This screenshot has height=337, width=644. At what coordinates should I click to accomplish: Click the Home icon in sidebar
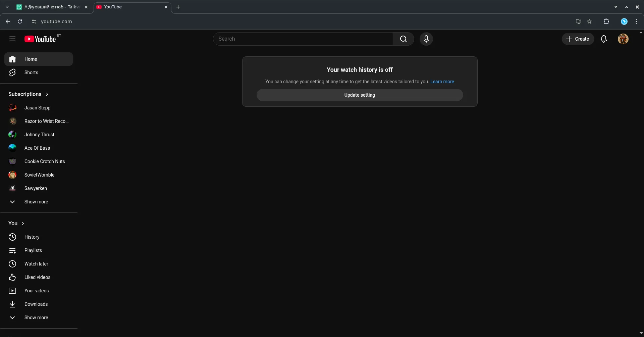[12, 59]
